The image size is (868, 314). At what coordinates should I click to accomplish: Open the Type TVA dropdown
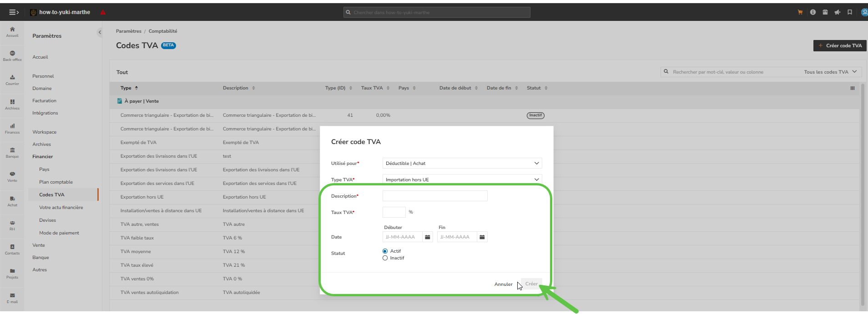coord(462,179)
